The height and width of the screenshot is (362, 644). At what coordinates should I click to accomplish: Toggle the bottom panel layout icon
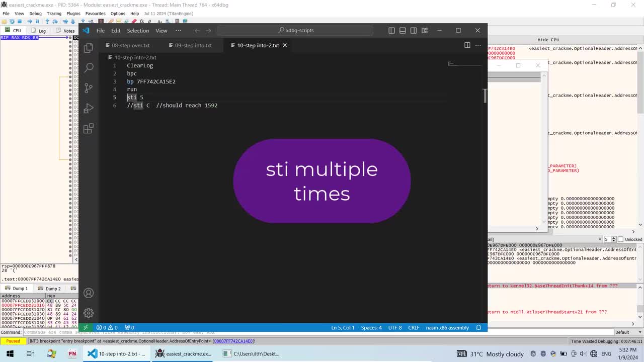[403, 30]
